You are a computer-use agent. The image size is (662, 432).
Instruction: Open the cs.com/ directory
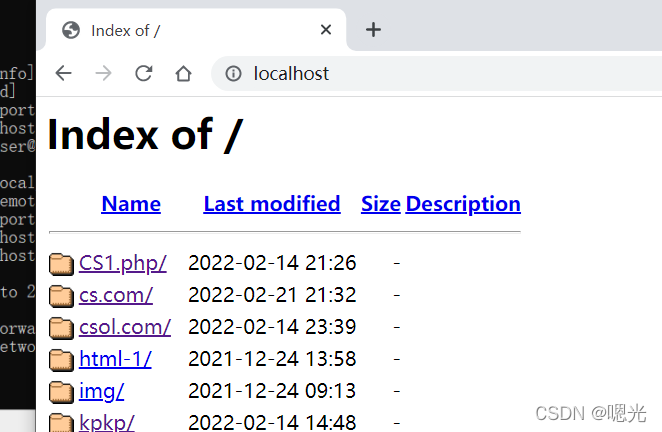pyautogui.click(x=116, y=295)
